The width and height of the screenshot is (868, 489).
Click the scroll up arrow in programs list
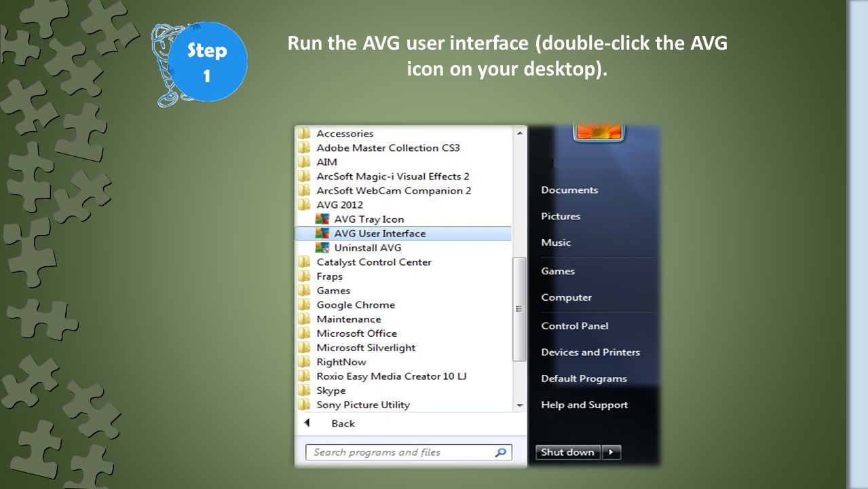pyautogui.click(x=520, y=133)
